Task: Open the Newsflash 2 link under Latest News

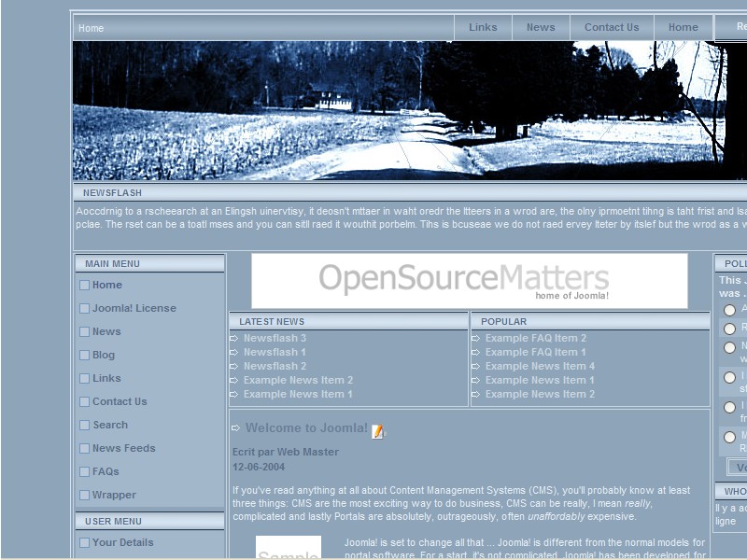Action: click(275, 366)
